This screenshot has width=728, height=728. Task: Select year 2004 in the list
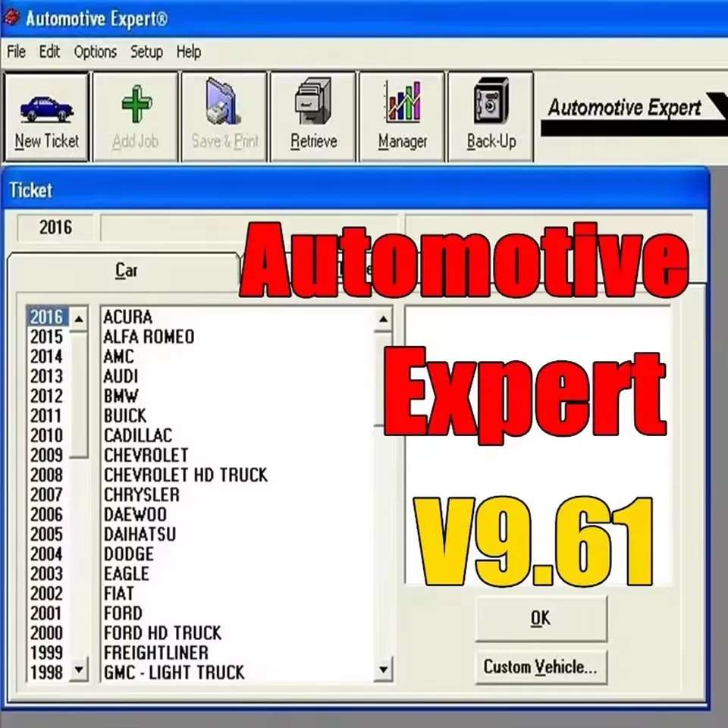point(47,554)
